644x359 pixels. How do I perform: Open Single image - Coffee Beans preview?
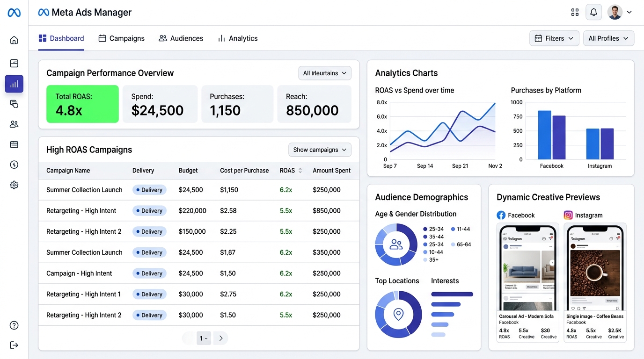coord(595,282)
